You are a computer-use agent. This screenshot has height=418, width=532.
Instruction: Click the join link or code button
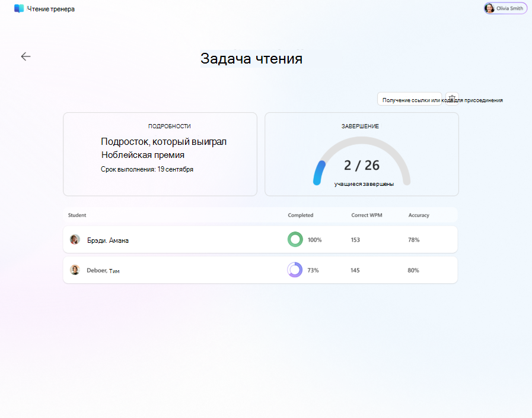(x=409, y=99)
